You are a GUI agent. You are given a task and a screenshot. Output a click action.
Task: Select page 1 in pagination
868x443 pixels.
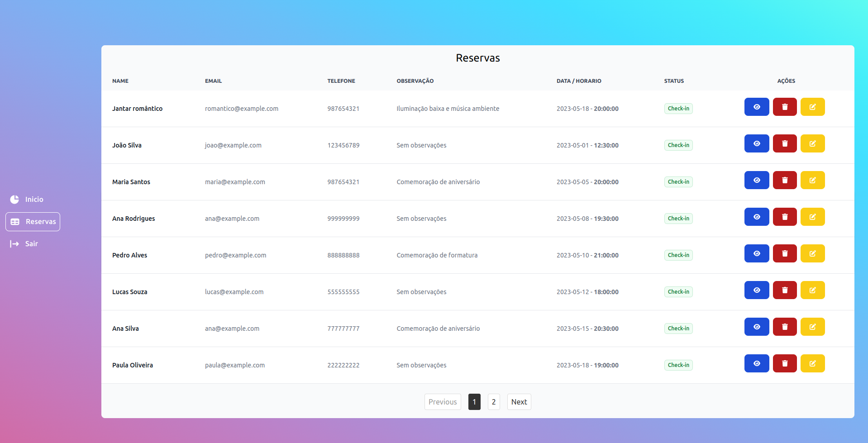(474, 402)
